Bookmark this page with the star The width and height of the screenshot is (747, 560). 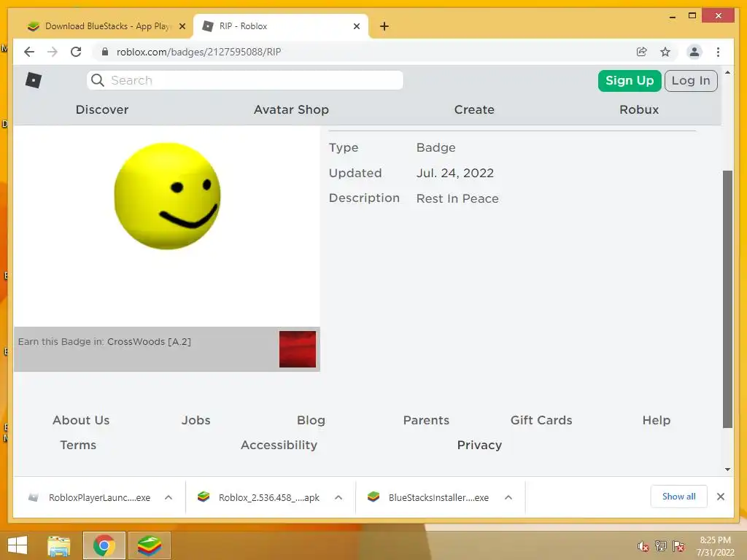click(x=665, y=52)
